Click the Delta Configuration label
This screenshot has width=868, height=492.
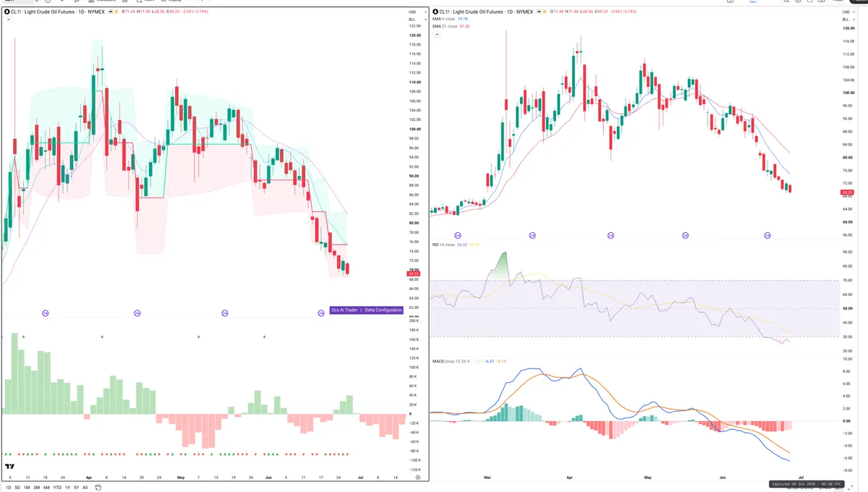click(383, 310)
